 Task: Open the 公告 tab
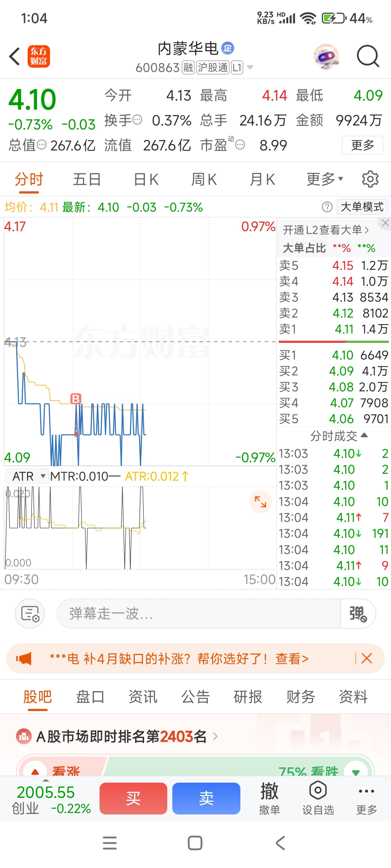(x=195, y=697)
